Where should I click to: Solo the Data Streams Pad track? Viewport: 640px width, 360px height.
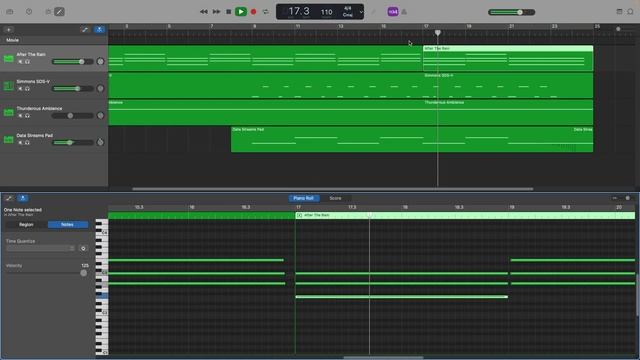point(27,142)
